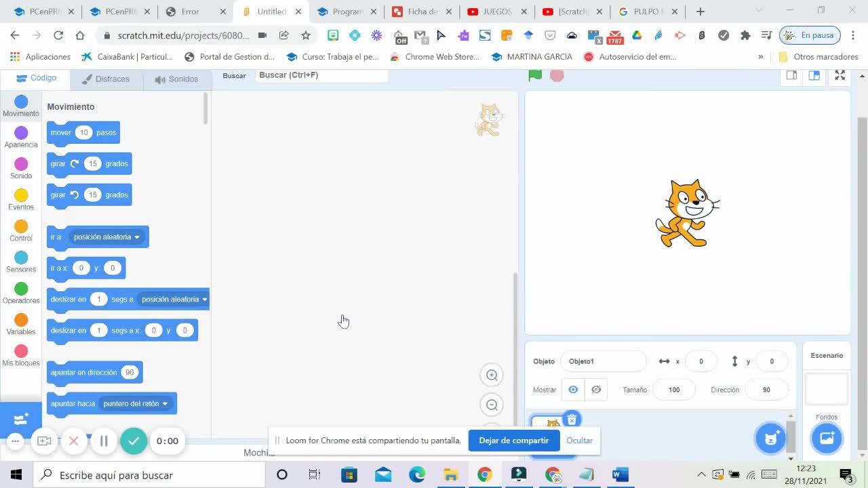Open the add extension button

tap(21, 419)
